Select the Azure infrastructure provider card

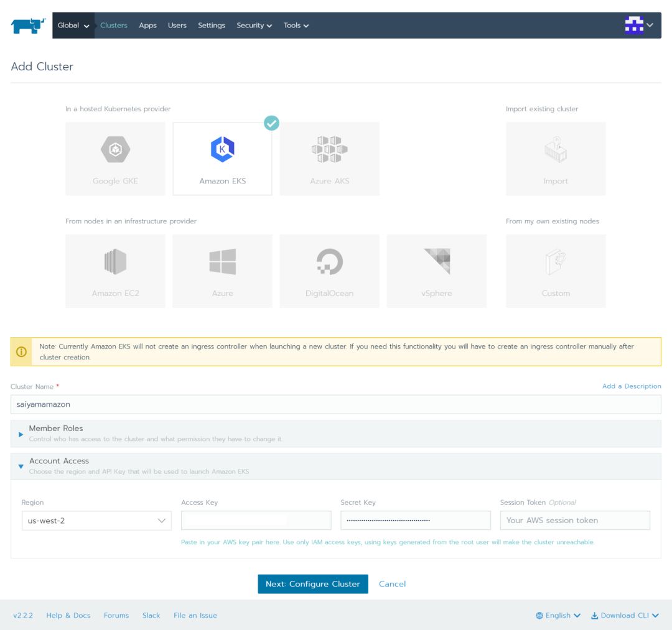(x=222, y=271)
